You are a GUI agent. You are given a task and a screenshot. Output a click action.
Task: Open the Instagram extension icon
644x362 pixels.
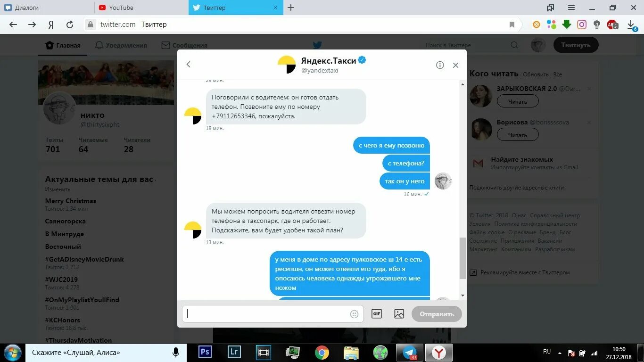582,25
